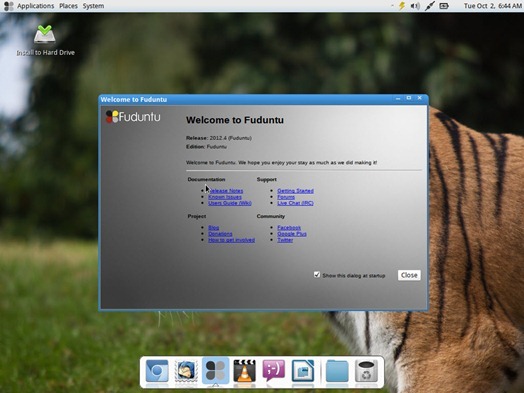Click the Fuduntu logo in welcome dialog
Image resolution: width=524 pixels, height=393 pixels.
133,117
